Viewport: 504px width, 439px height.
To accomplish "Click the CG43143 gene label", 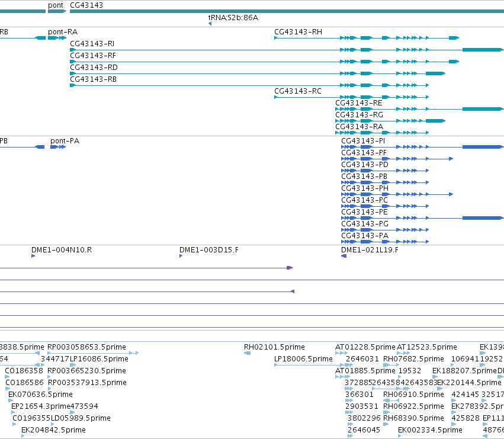I will (86, 5).
